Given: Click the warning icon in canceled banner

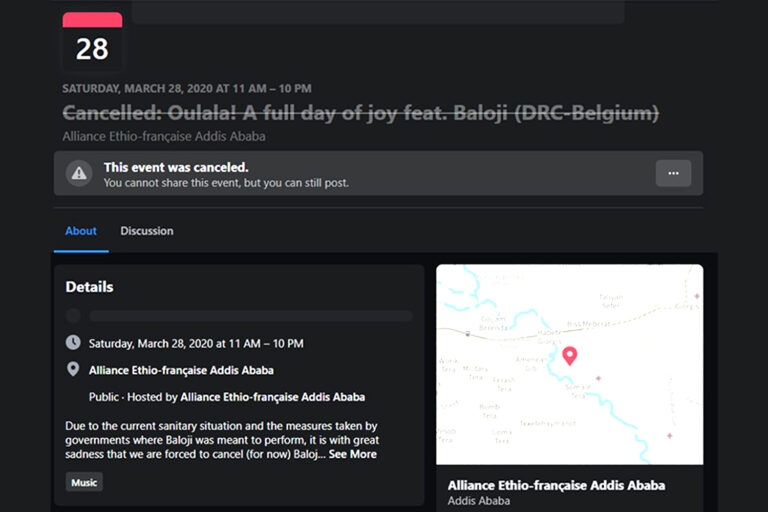Looking at the screenshot, I should pos(79,173).
